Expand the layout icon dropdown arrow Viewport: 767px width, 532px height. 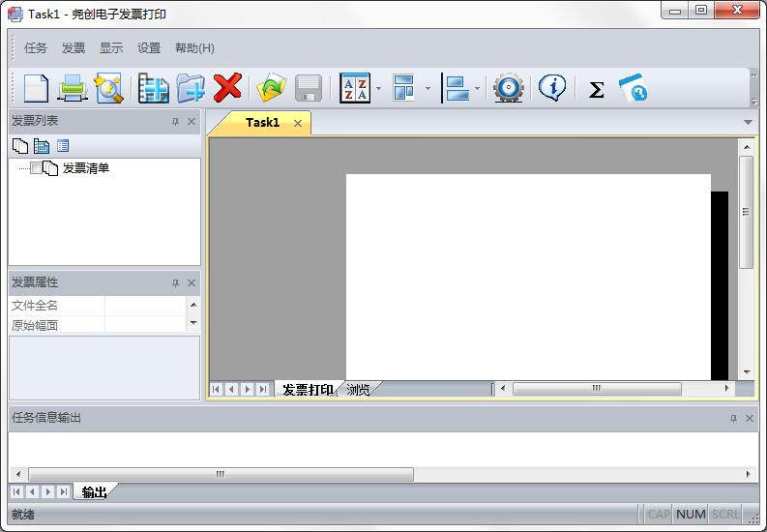[428, 90]
